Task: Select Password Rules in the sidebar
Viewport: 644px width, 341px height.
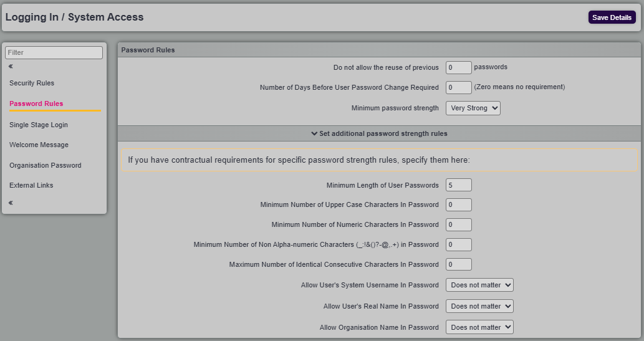Action: coord(36,103)
